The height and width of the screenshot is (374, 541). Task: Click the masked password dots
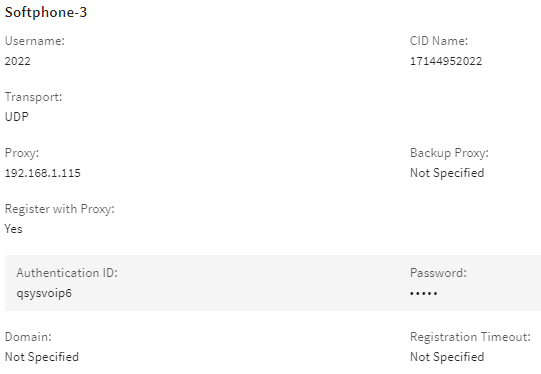424,294
